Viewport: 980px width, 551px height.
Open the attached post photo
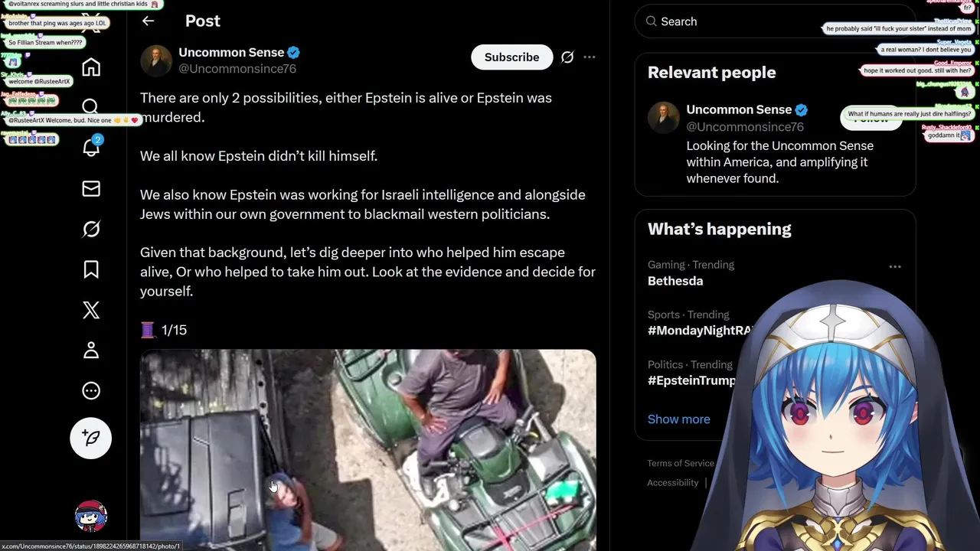[367, 450]
